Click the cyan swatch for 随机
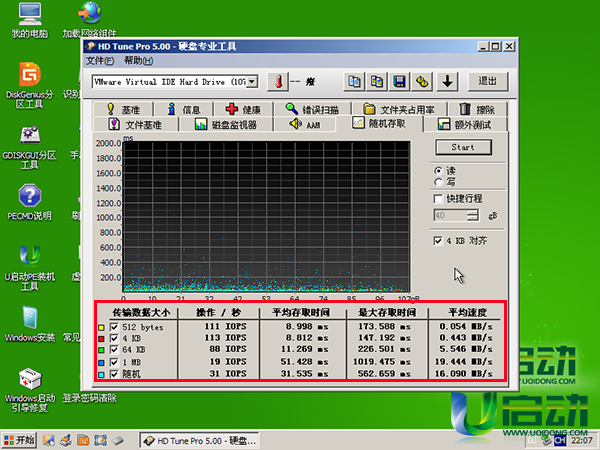Image resolution: width=600 pixels, height=450 pixels. 101,375
